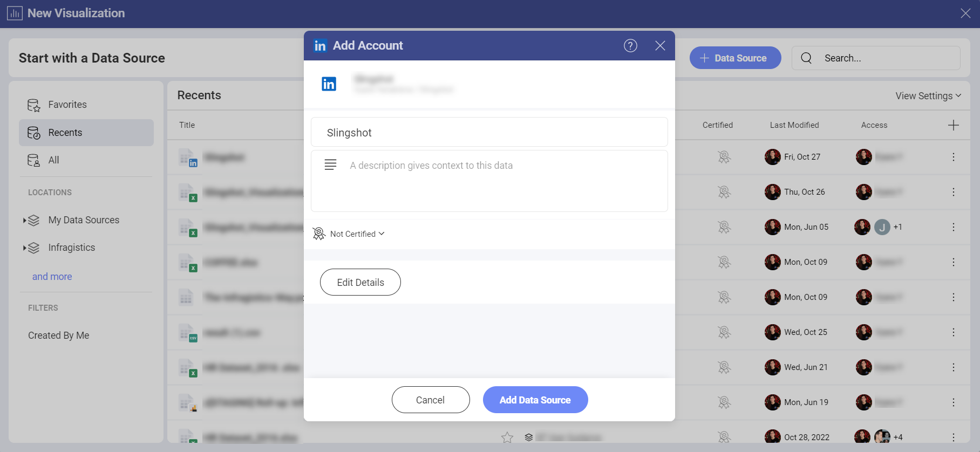Click Add Data Source button

click(x=535, y=400)
